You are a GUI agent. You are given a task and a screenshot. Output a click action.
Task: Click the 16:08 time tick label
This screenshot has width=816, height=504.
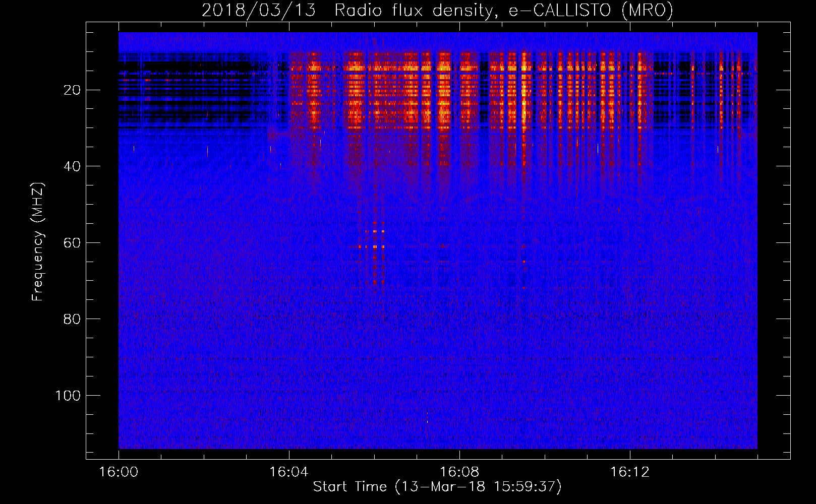point(459,472)
